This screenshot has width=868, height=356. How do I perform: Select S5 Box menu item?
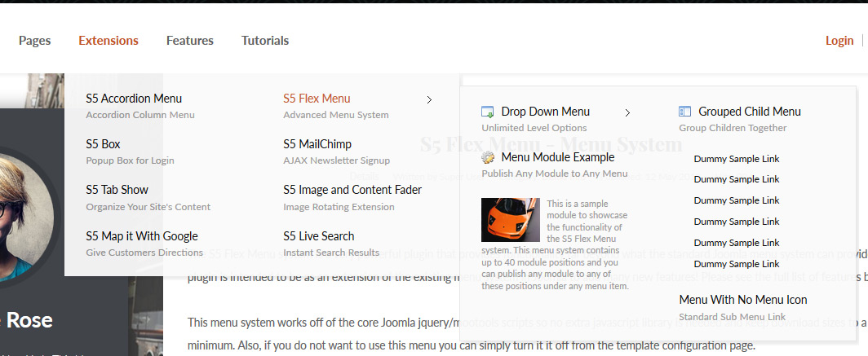[103, 144]
